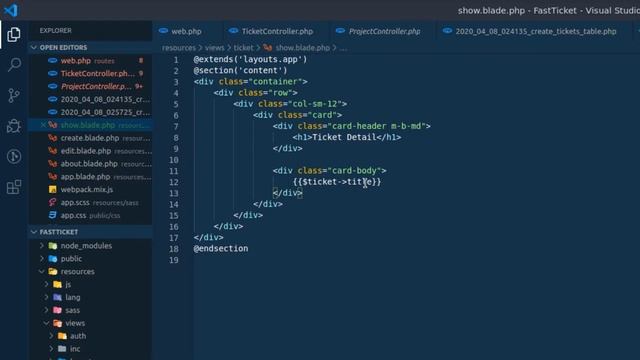Switch to the web.php tab
The image size is (640, 360).
[x=186, y=31]
